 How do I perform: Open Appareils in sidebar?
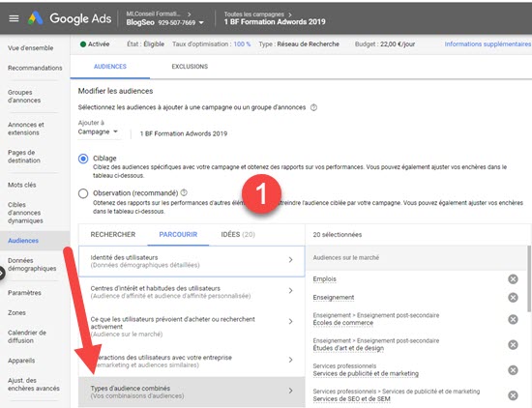point(21,361)
